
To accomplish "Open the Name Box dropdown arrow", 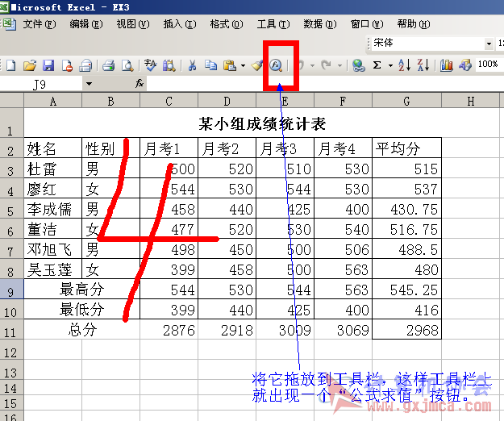I will click(x=89, y=84).
